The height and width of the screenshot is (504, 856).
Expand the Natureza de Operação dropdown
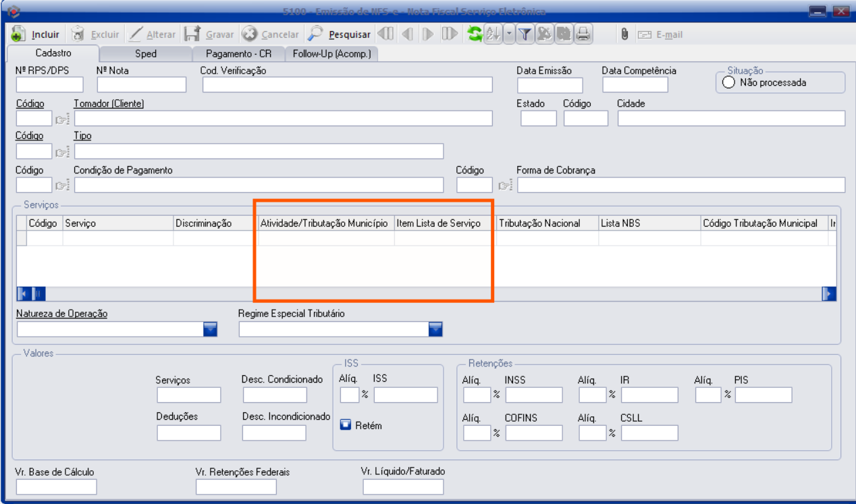(x=211, y=329)
